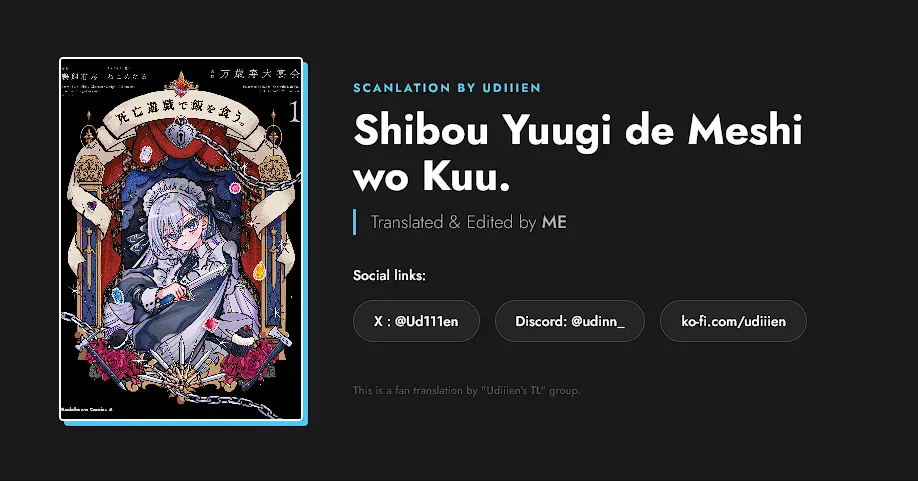
Task: Click the bold ME credit word
Action: point(554,222)
